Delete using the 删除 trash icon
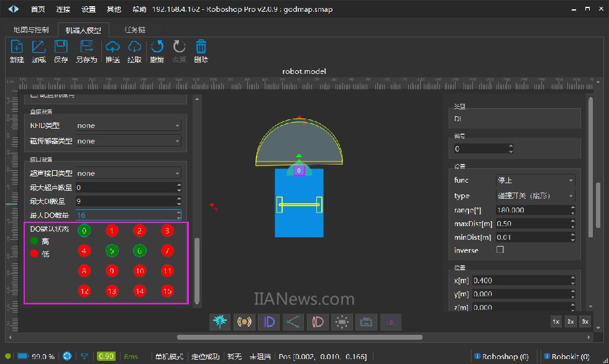 201,51
